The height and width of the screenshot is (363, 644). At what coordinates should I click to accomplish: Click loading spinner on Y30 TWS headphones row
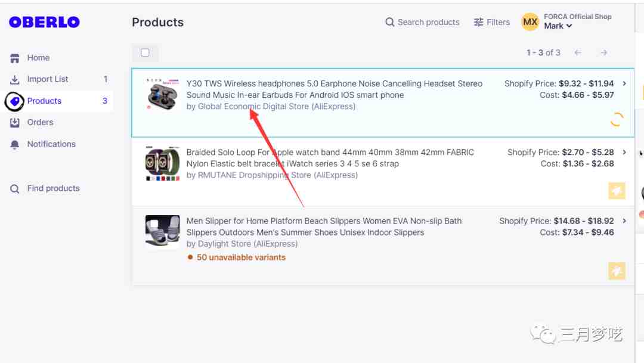pyautogui.click(x=617, y=119)
